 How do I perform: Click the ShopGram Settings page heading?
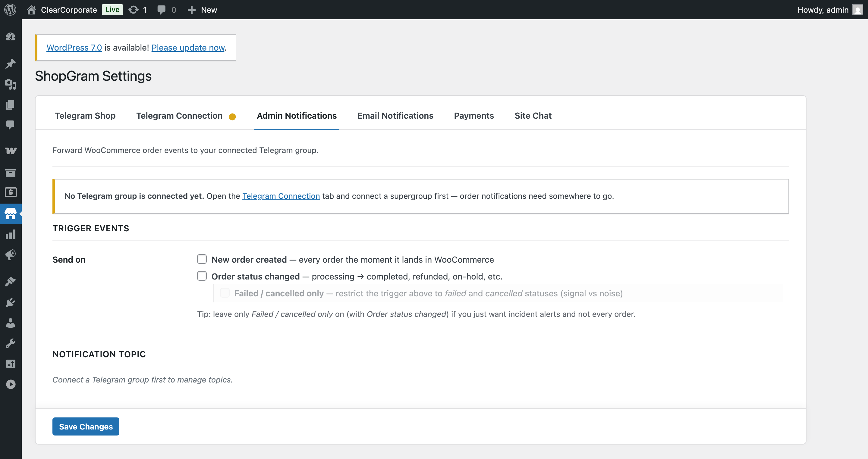click(x=93, y=76)
